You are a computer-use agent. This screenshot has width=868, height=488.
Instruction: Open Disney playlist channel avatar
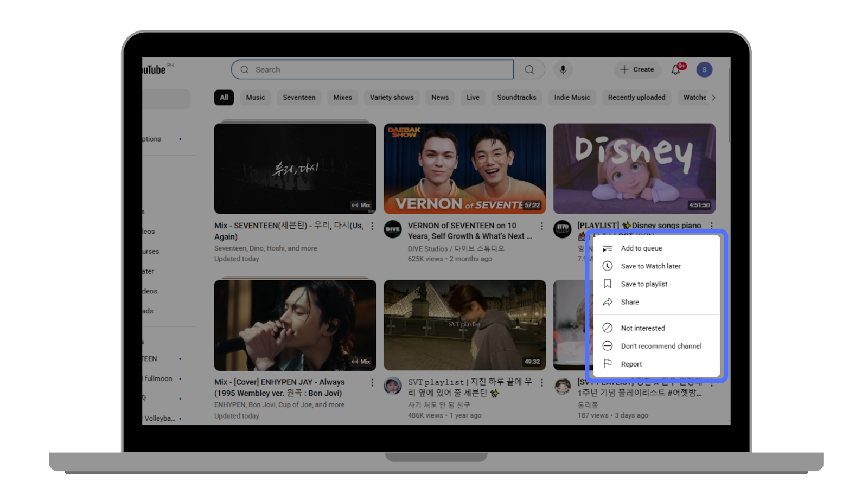coord(562,229)
